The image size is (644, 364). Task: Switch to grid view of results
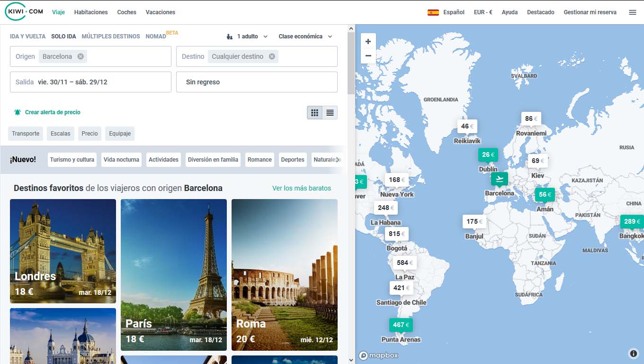click(314, 112)
